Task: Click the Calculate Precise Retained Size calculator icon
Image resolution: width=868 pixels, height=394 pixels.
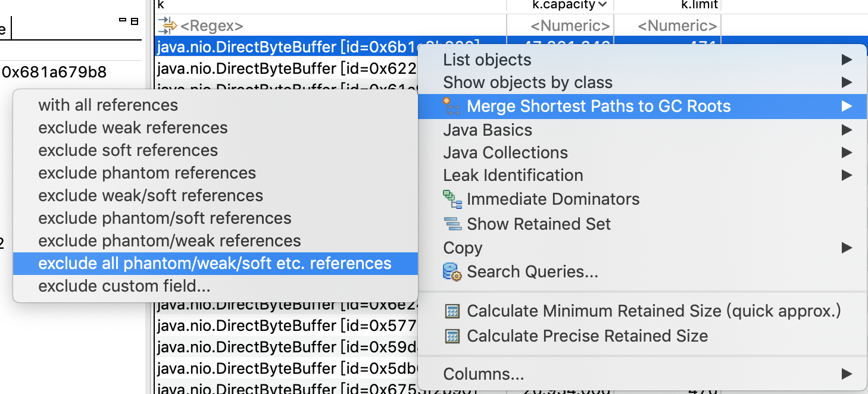Action: (x=452, y=336)
